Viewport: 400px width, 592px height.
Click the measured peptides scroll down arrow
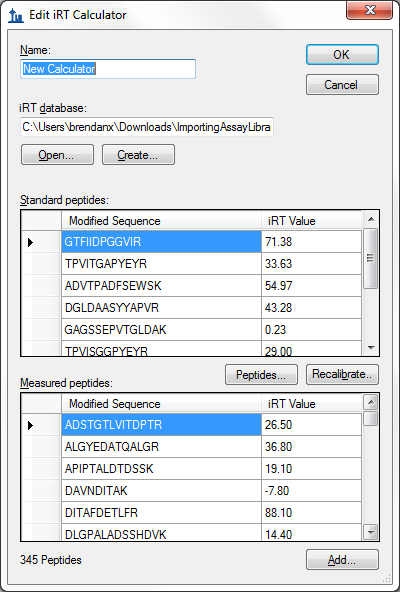click(371, 533)
